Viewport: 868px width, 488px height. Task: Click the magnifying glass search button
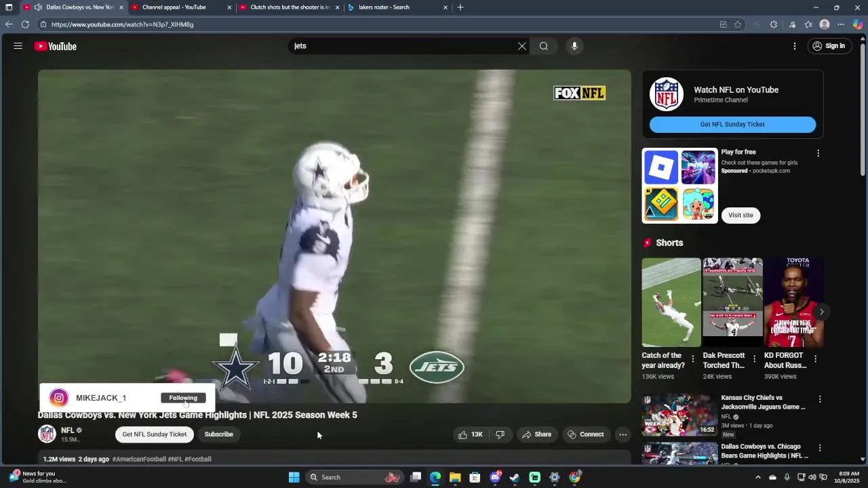[544, 46]
